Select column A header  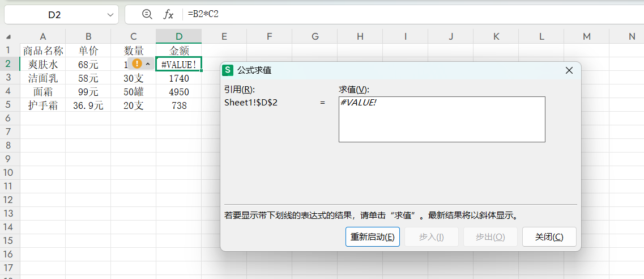coord(42,36)
